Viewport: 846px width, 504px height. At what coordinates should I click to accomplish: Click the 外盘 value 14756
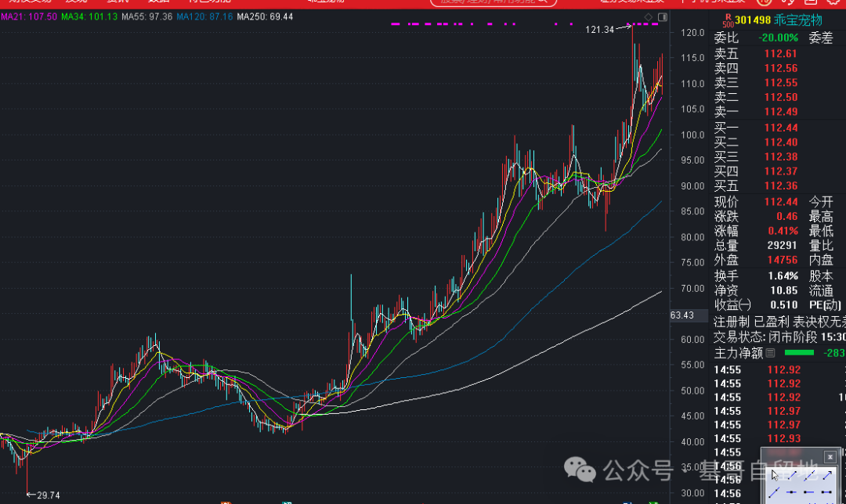783,261
